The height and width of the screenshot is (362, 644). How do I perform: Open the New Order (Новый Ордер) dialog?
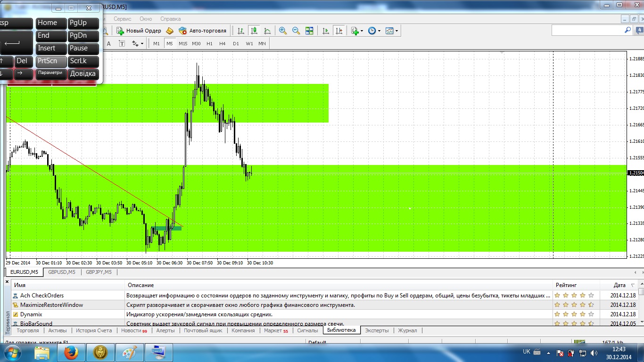(x=139, y=31)
